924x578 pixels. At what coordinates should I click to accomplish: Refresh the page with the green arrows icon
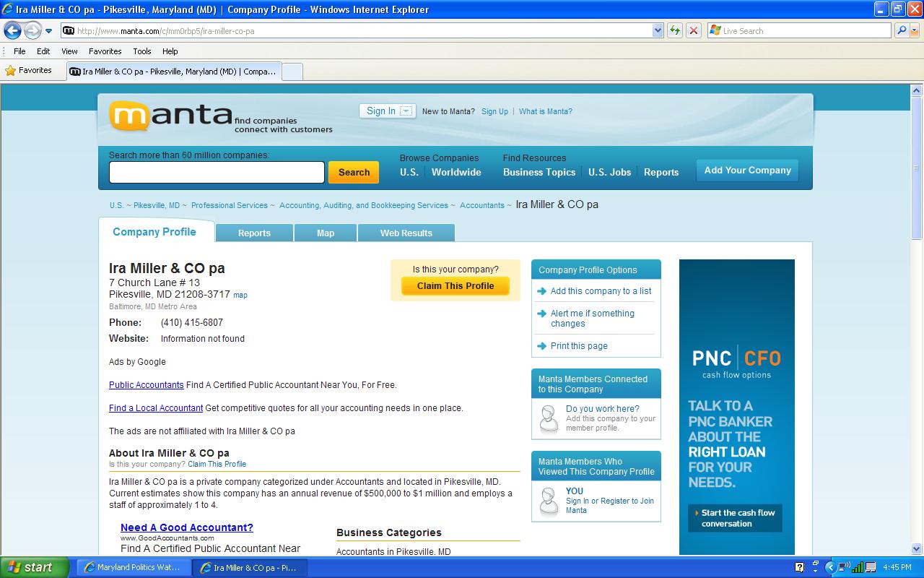point(674,30)
